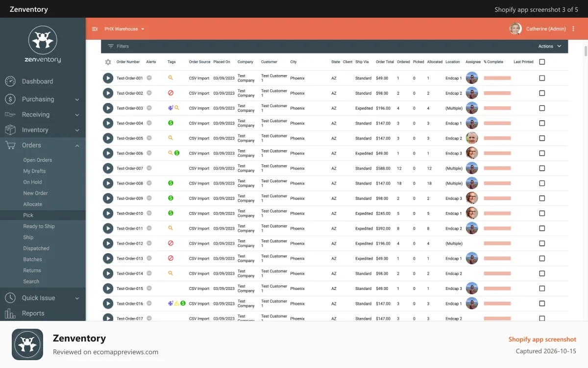This screenshot has width=588, height=368.
Task: Click the play button for Test-Order-001
Action: [x=108, y=78]
